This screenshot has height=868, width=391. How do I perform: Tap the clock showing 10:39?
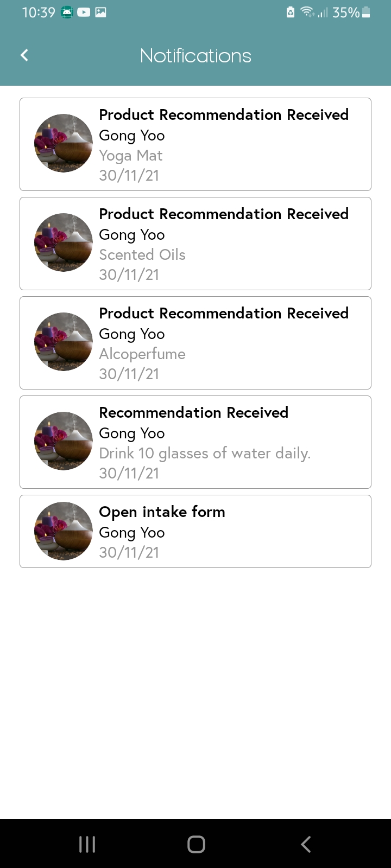39,12
